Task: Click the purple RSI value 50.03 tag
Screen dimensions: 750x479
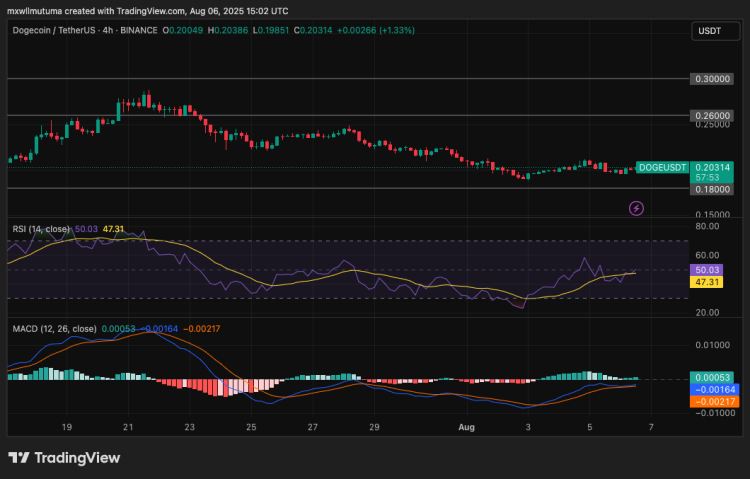Action: (706, 270)
